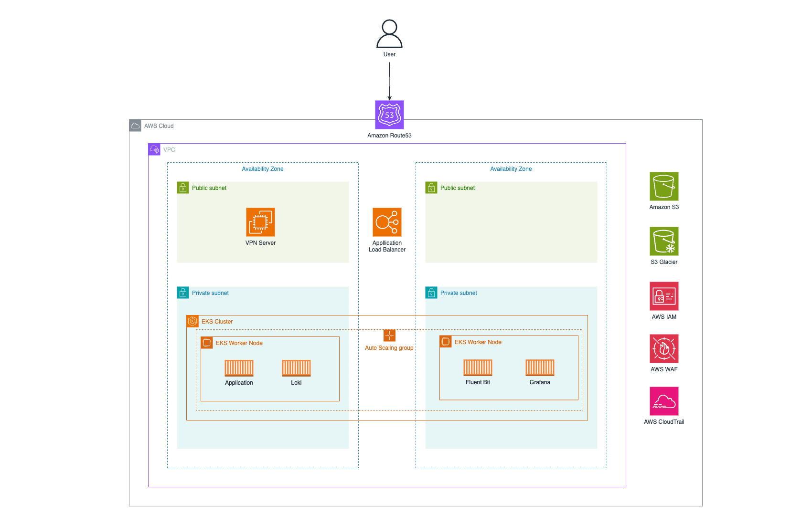The image size is (812, 525).
Task: Click right Public subnet lock icon
Action: click(431, 188)
